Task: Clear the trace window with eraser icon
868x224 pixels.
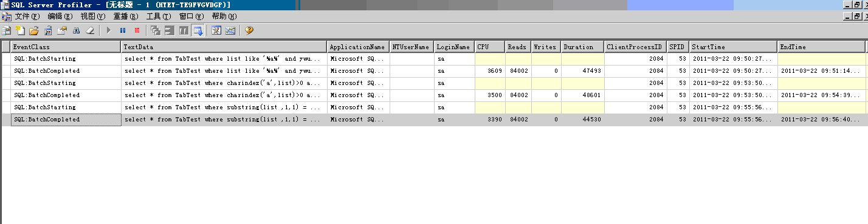Action: (x=90, y=30)
